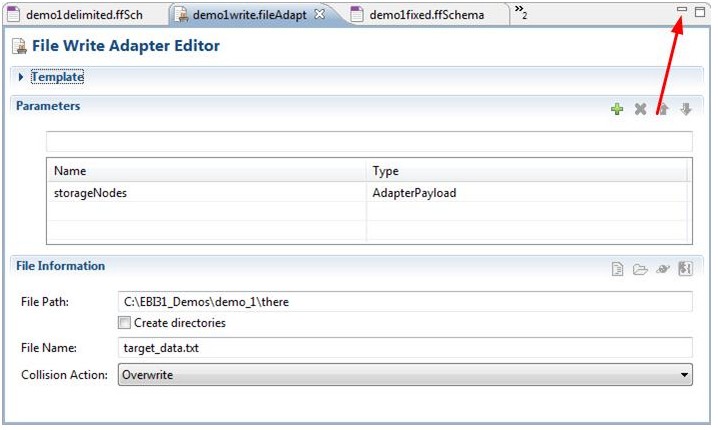Viewport: 718px width, 430px height.
Task: Click the File Write Adapter Editor title icon
Action: click(x=19, y=46)
